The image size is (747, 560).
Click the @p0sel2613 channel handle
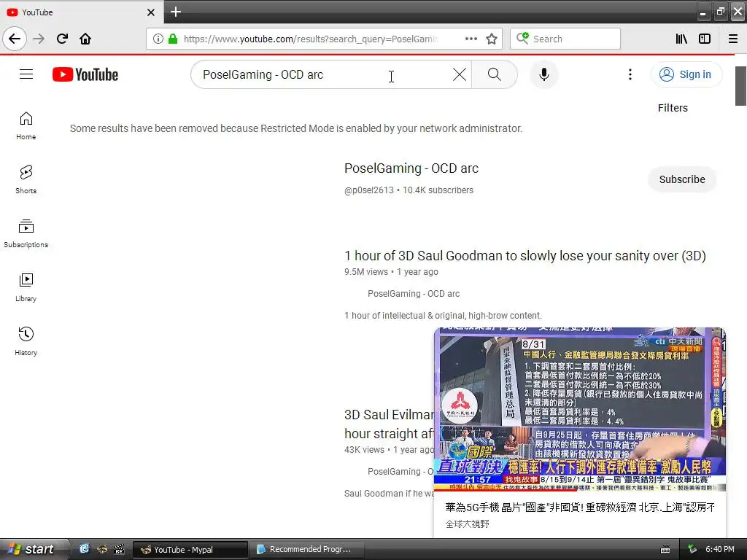[x=369, y=190]
